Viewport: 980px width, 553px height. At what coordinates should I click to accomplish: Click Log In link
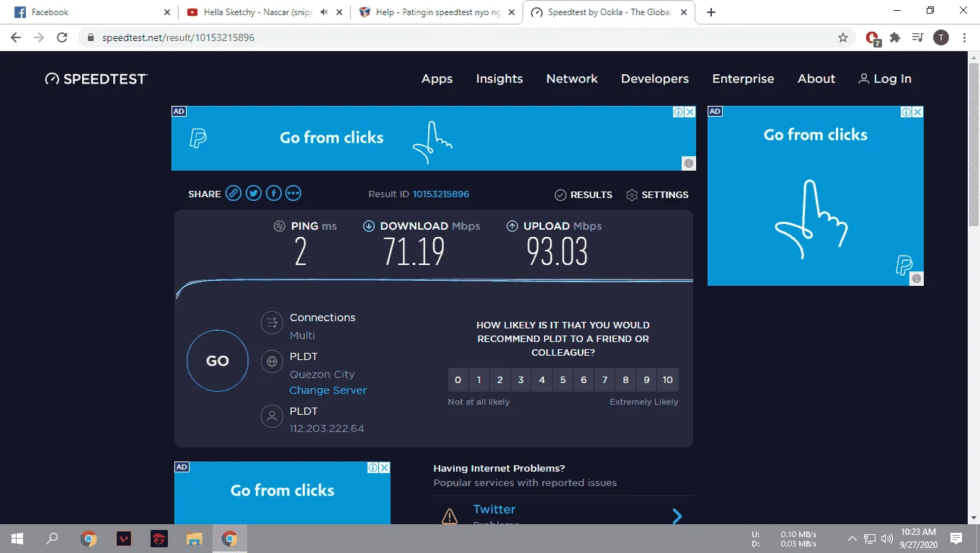tap(885, 79)
